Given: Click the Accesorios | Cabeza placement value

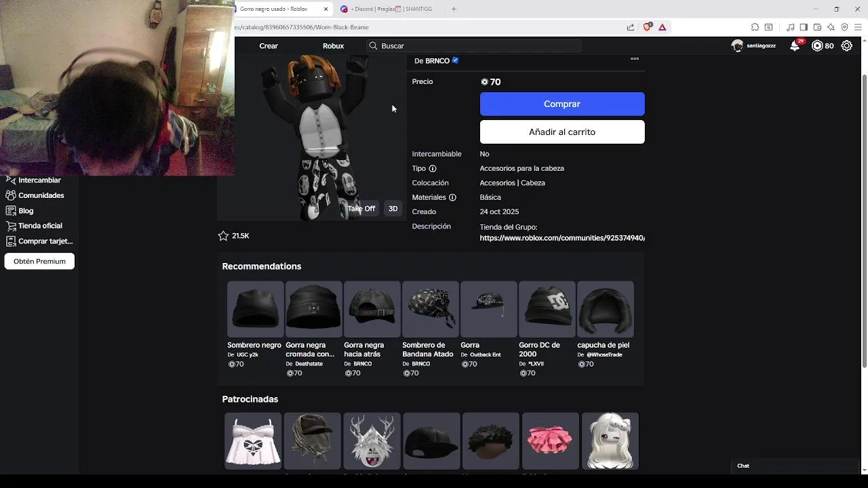Looking at the screenshot, I should pos(512,183).
